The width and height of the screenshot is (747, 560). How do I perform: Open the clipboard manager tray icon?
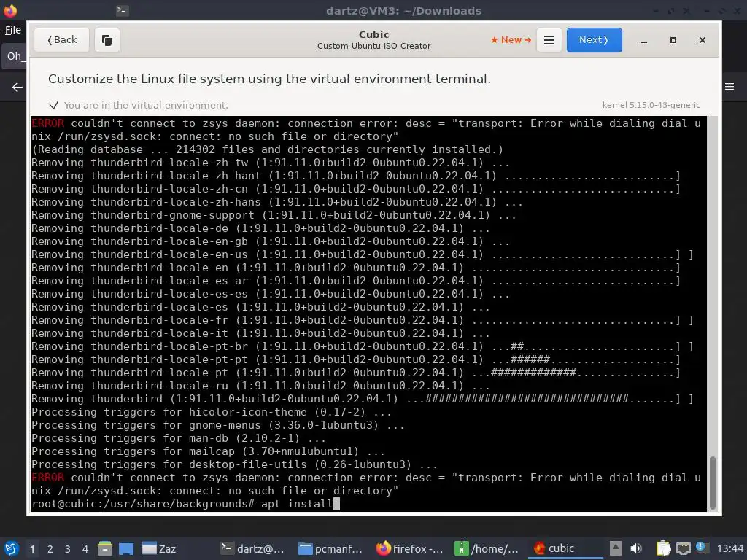(x=663, y=548)
